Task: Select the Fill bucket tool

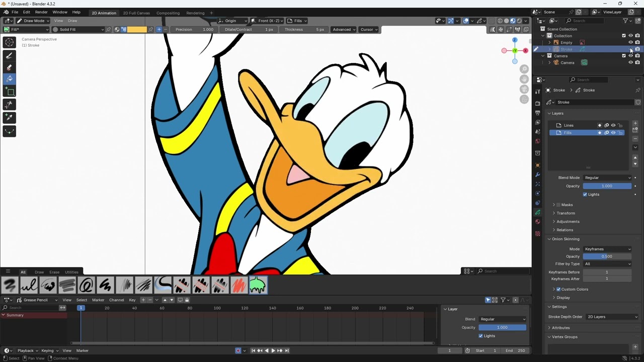Action: (x=10, y=78)
